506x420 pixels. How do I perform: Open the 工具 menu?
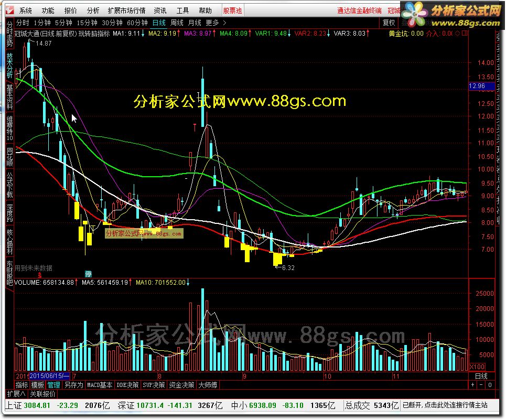click(182, 10)
